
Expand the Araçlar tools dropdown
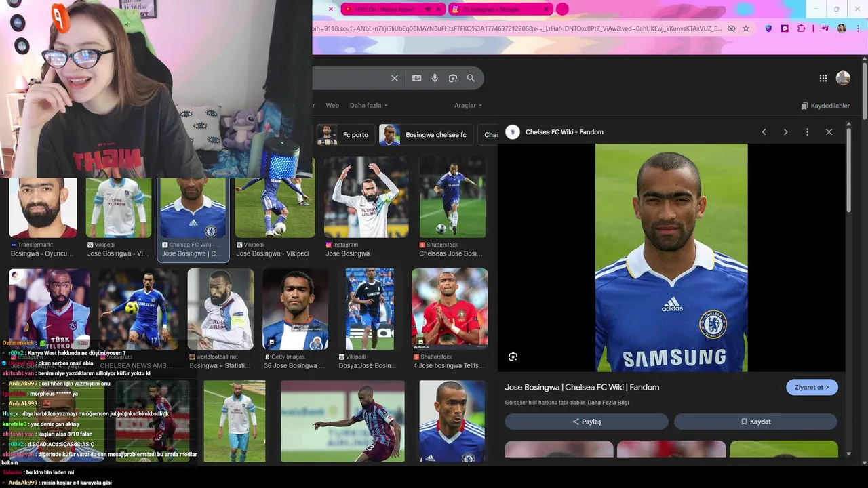pos(469,105)
